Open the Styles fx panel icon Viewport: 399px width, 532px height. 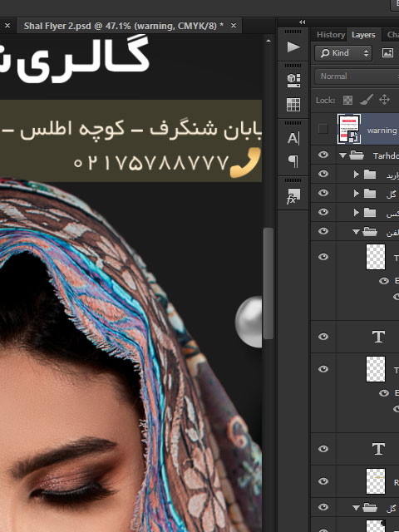pyautogui.click(x=293, y=196)
